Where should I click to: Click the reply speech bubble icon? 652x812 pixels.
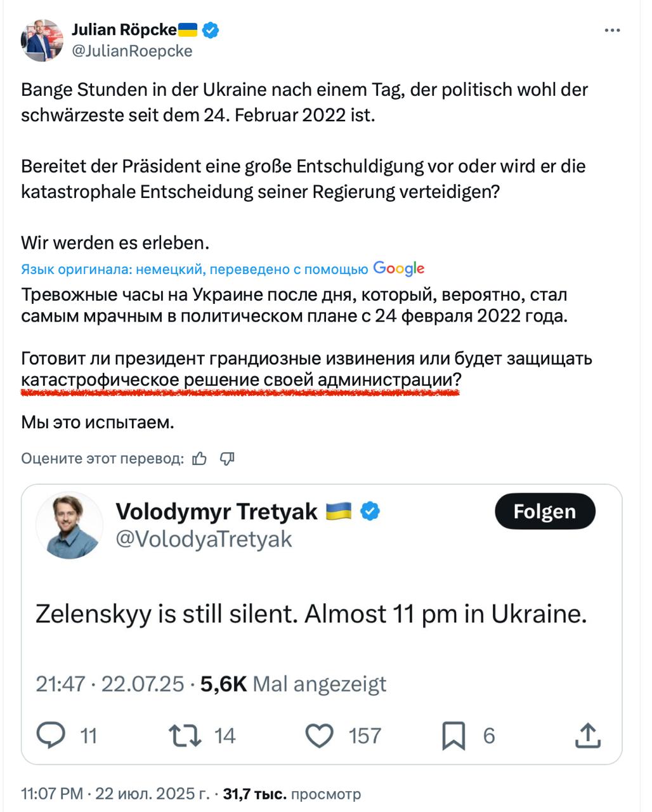coord(51,735)
